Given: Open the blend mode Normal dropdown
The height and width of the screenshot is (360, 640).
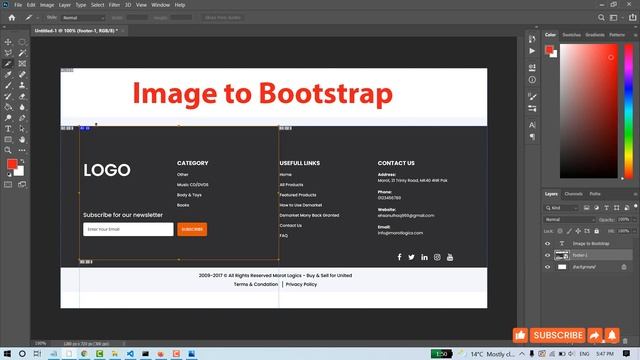Looking at the screenshot, I should pyautogui.click(x=569, y=220).
